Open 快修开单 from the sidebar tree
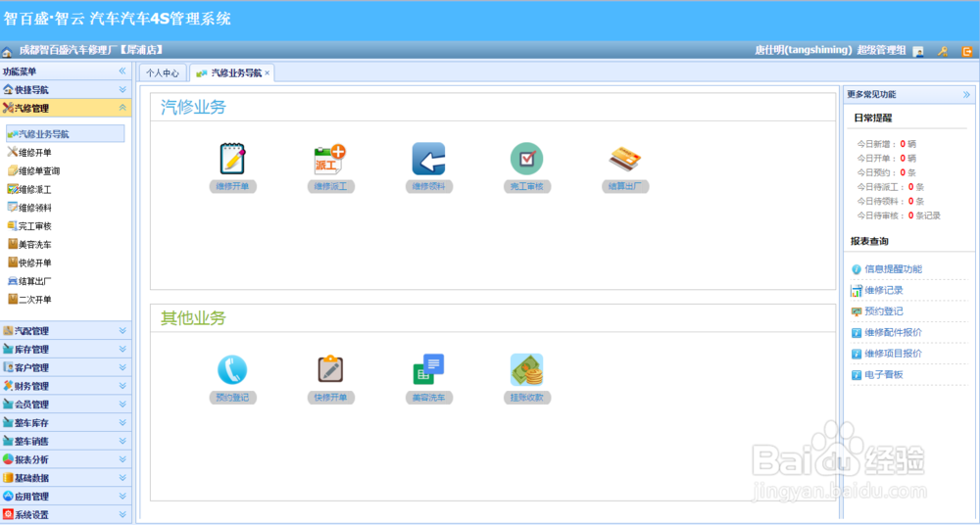This screenshot has height=525, width=980. 35,262
